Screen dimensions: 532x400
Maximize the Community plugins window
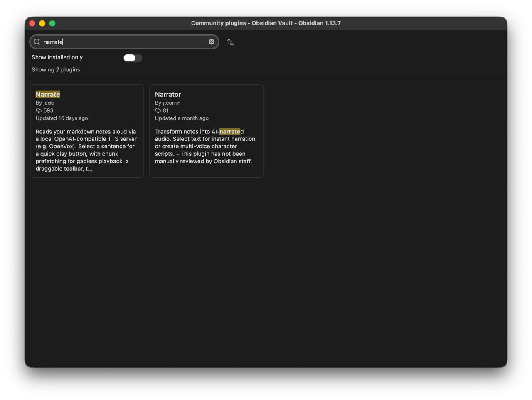point(52,23)
